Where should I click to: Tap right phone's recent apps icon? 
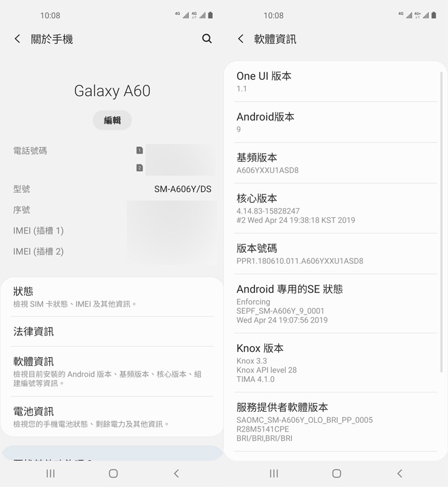[x=274, y=473]
